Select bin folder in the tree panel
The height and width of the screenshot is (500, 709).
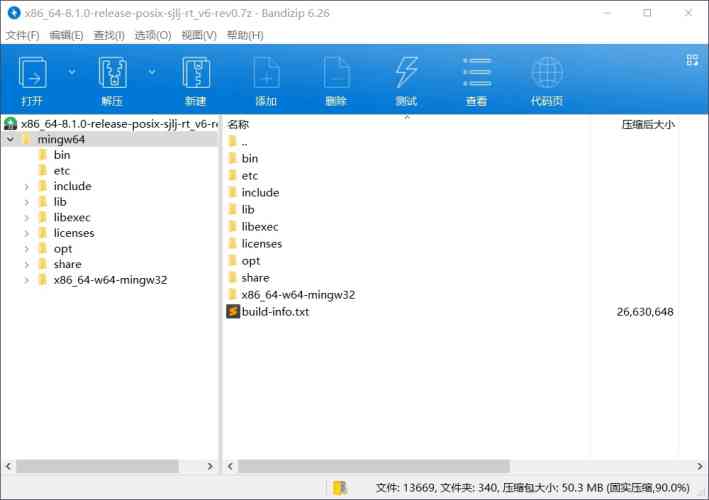pos(62,155)
